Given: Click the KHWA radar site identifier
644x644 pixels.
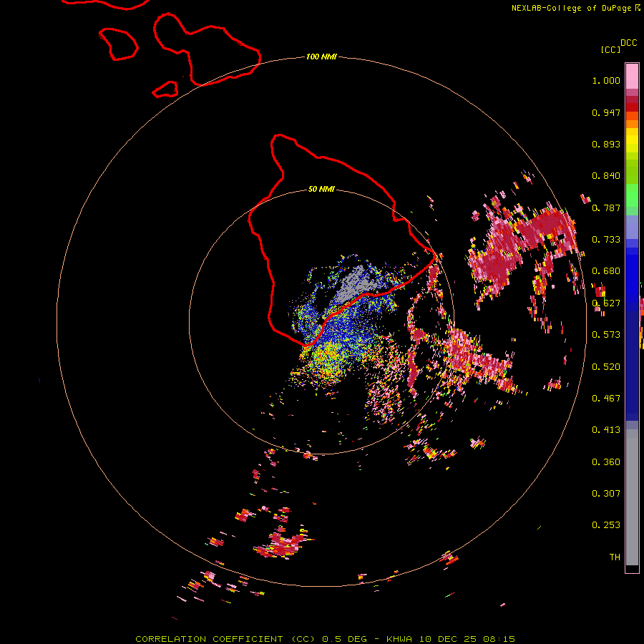Looking at the screenshot, I should click(399, 639).
